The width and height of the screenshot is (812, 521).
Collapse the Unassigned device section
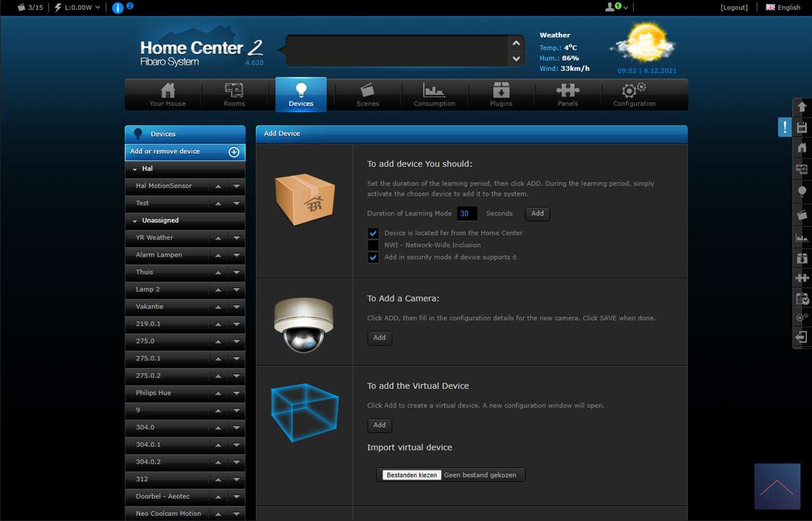coord(135,221)
